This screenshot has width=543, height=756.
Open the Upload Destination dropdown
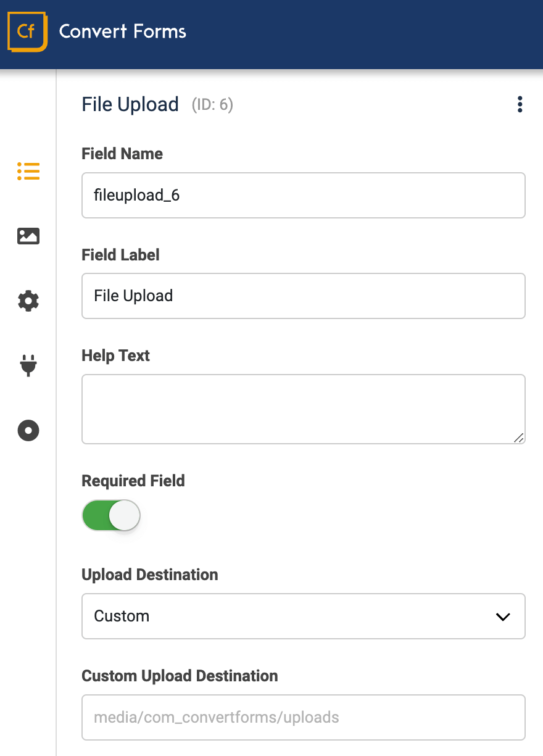click(303, 616)
